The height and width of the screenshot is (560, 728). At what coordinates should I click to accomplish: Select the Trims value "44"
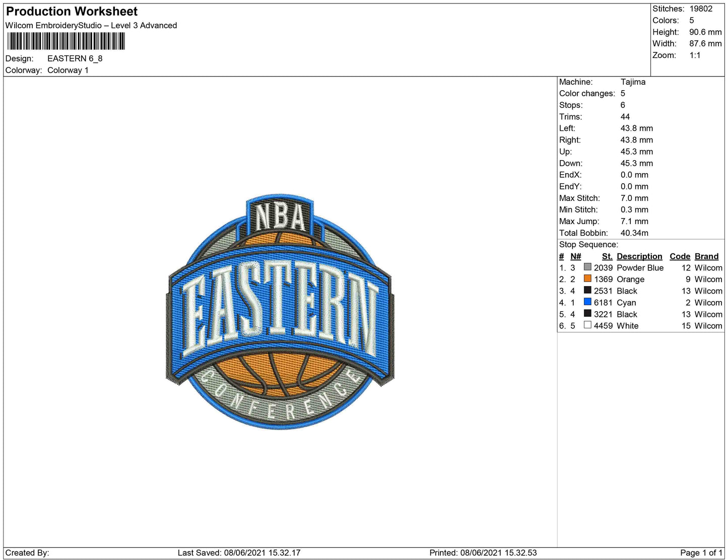pos(625,116)
